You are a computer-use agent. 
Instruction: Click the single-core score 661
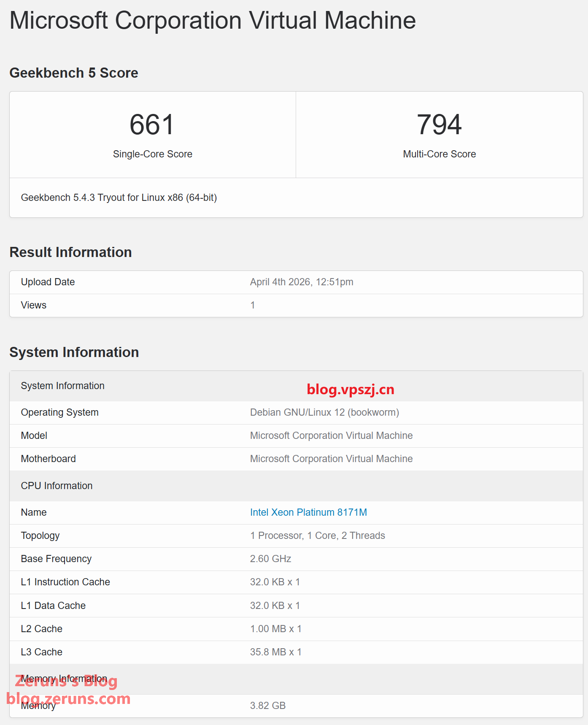click(152, 125)
